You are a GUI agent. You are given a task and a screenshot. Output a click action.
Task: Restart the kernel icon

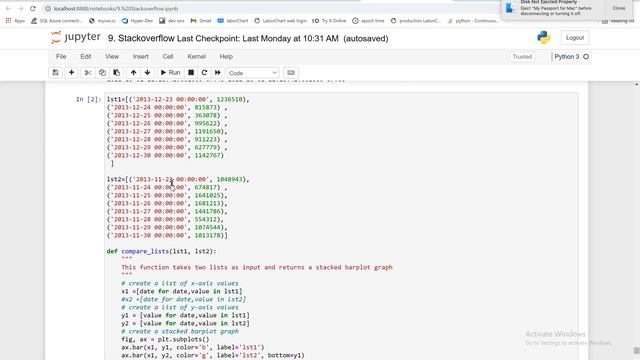[204, 73]
